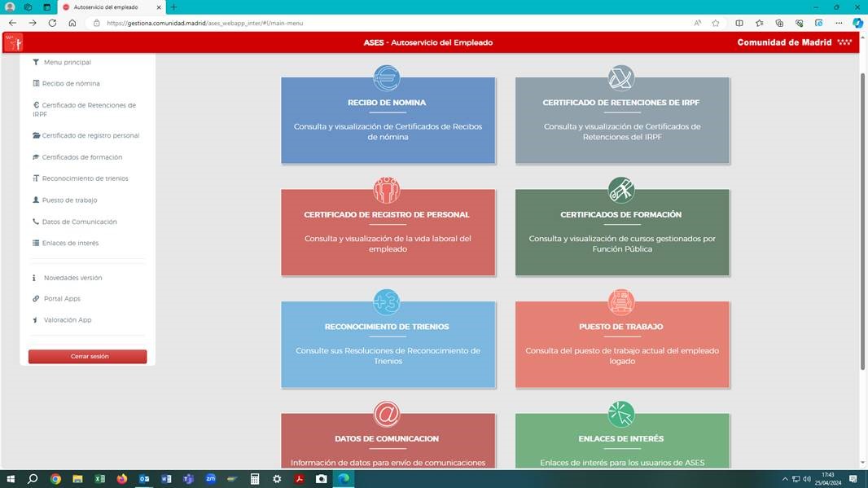
Task: Select Reconocimiento de trienios from sidebar menu
Action: (85, 178)
